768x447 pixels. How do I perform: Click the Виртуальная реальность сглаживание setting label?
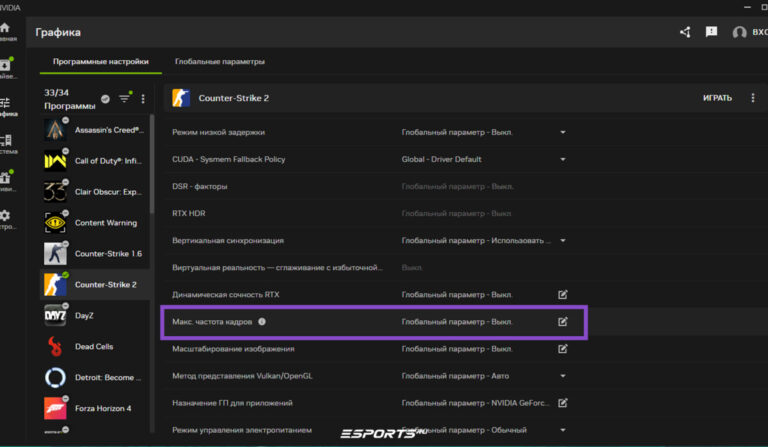point(277,267)
